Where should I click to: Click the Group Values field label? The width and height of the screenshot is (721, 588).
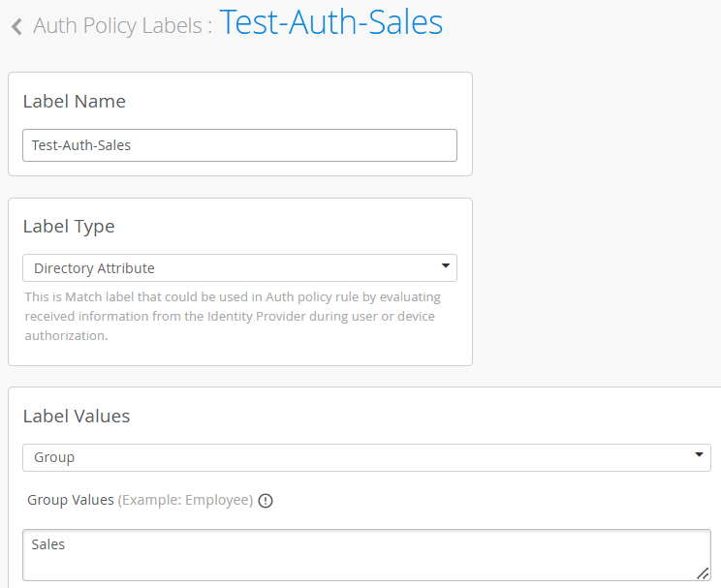pyautogui.click(x=71, y=500)
